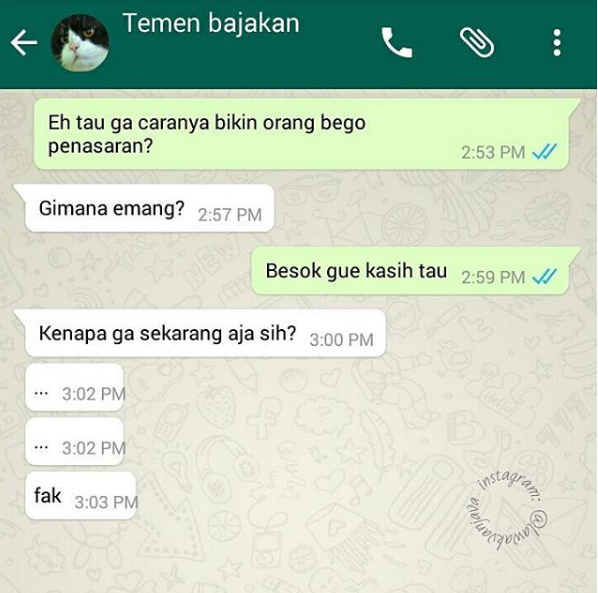598x593 pixels.
Task: Open the attachment paperclip icon
Action: point(477,42)
